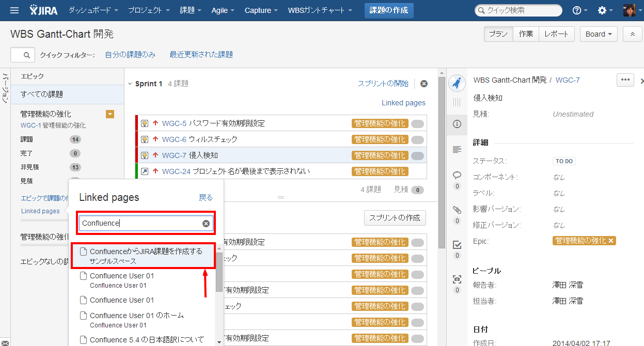This screenshot has height=346, width=644.
Task: Switch to the プラン view
Action: point(498,34)
